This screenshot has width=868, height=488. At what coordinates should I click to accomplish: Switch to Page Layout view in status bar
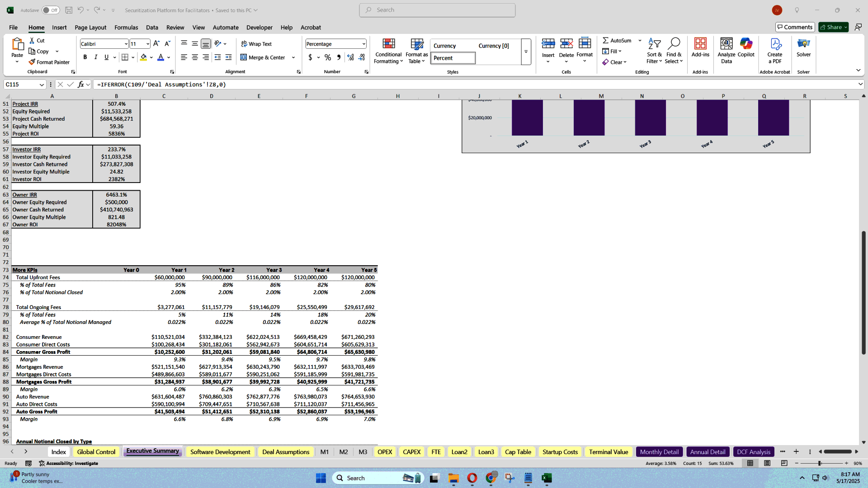767,463
